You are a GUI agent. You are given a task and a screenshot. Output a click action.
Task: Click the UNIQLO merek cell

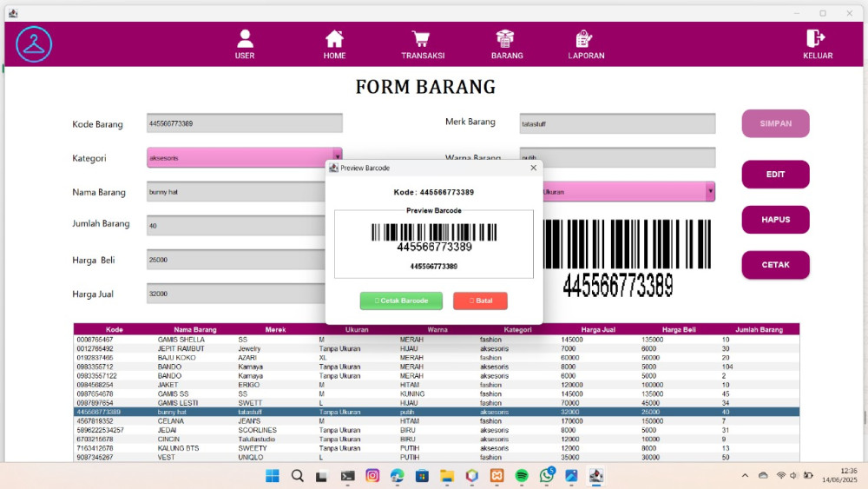[x=276, y=458]
